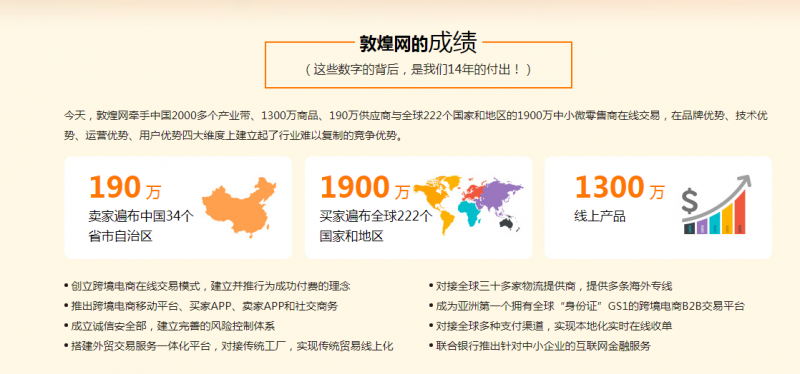
Task: Click the subtitle 这些数字的背后，是我们14年的付出
Action: [x=418, y=69]
